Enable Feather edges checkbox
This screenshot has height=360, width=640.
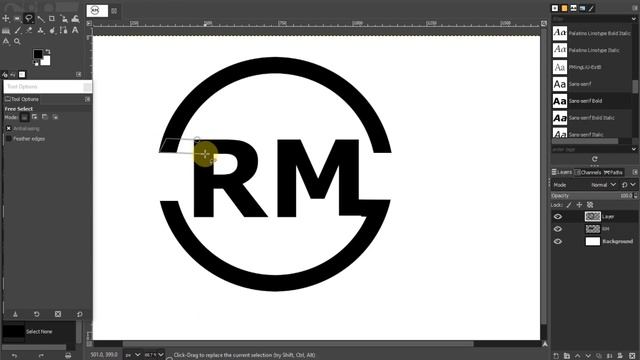(x=9, y=139)
